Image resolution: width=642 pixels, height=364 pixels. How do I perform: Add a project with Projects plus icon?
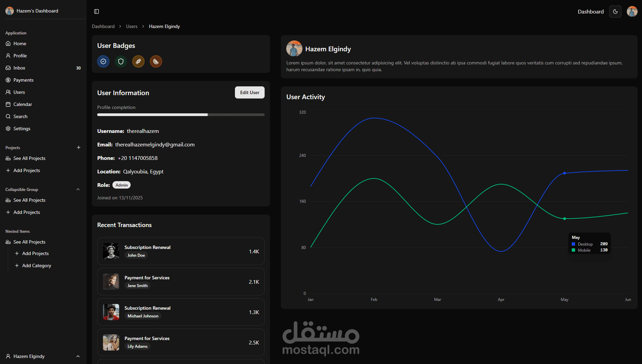point(79,147)
